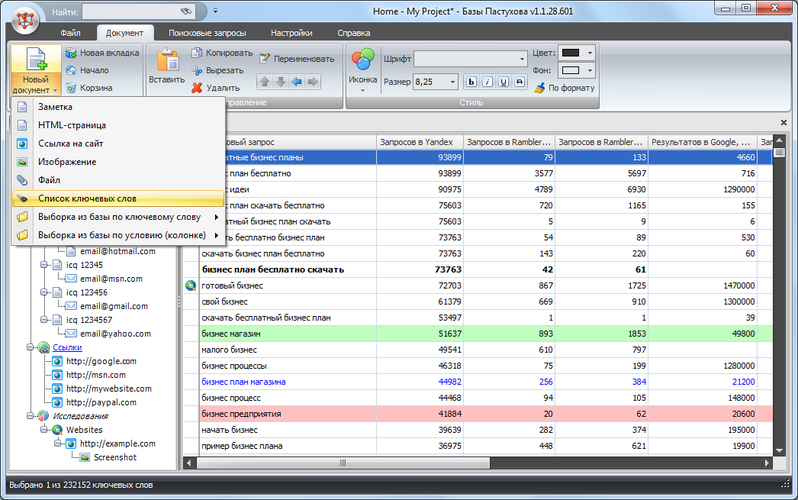
Task: Open the Шрифт font combo box
Action: tap(470, 59)
